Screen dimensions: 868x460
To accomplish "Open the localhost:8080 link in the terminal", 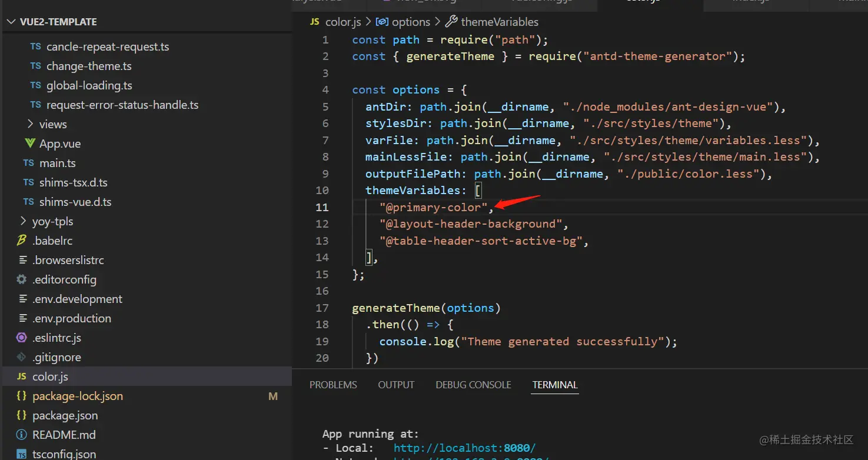I will 465,448.
